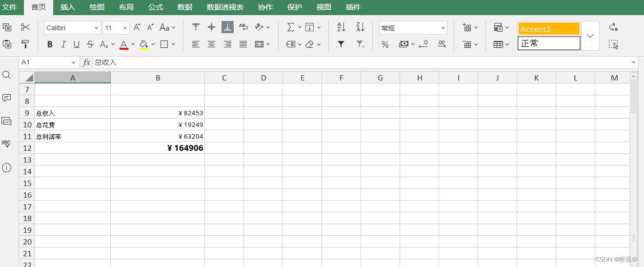Screen dimensions: 644x267
Task: Open the Subscript/Superscript A₂ icon
Action: tap(104, 44)
